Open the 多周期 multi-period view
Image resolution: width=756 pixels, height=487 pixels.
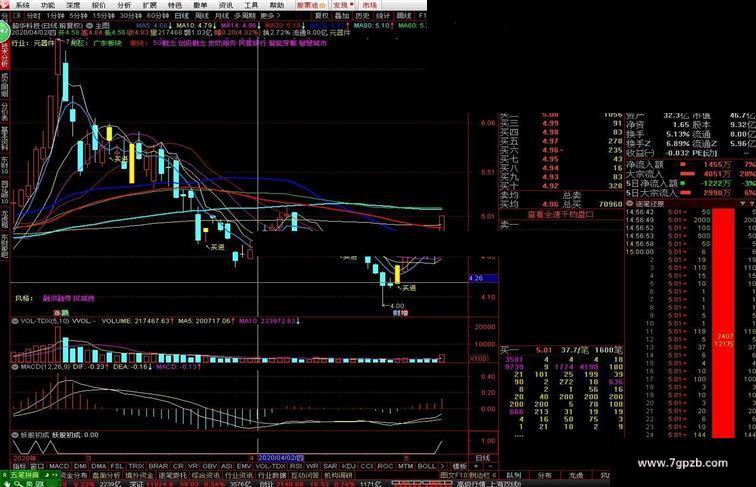244,16
